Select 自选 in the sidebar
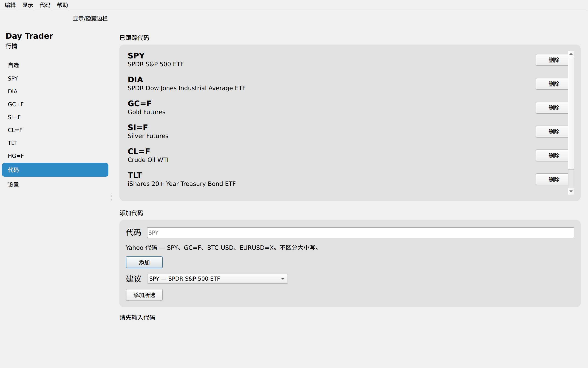The height and width of the screenshot is (368, 588). (x=55, y=65)
